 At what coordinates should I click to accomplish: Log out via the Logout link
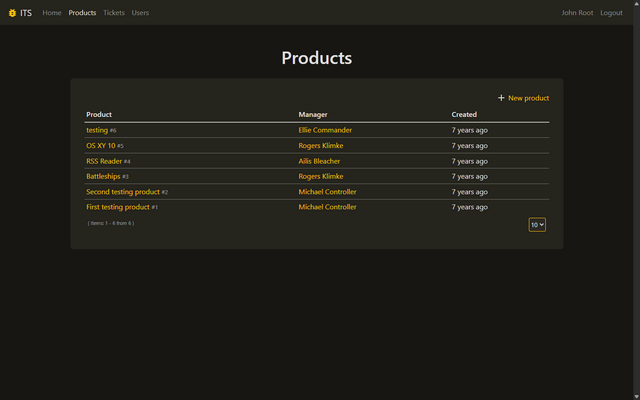611,13
